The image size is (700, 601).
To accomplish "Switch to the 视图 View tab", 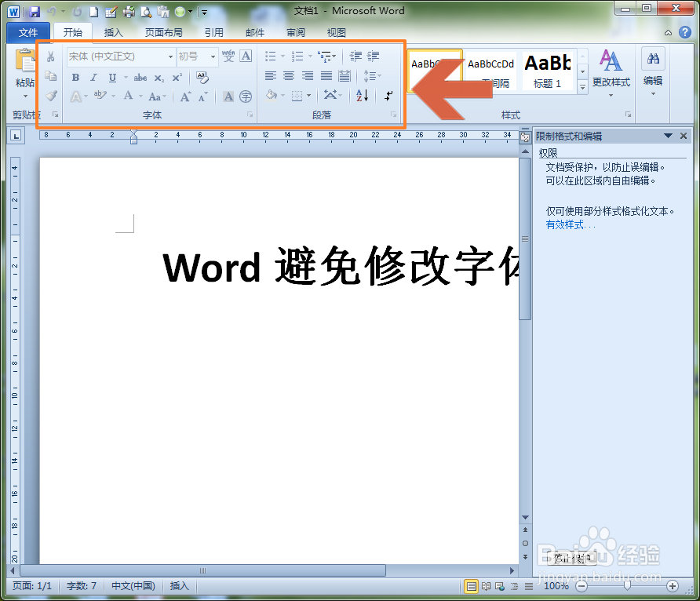I will (x=337, y=33).
